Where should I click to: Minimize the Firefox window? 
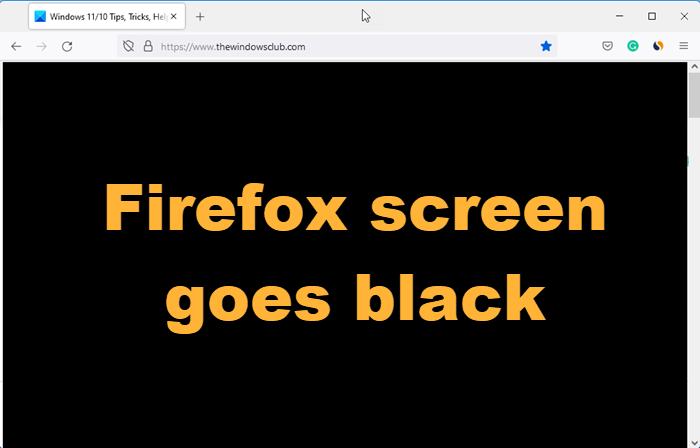tap(619, 16)
